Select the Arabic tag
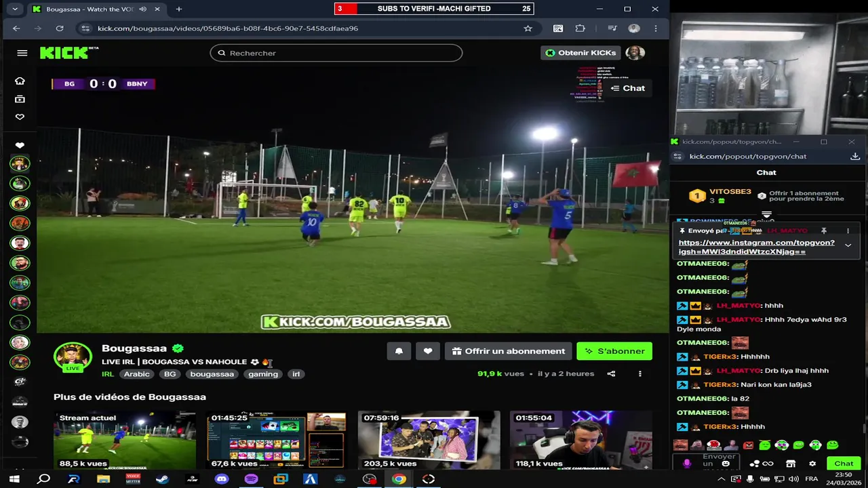The width and height of the screenshot is (868, 488). (x=136, y=374)
